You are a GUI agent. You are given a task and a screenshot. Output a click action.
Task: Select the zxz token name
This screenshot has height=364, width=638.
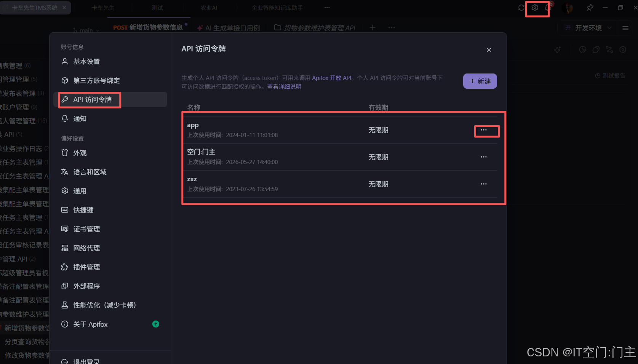click(192, 179)
